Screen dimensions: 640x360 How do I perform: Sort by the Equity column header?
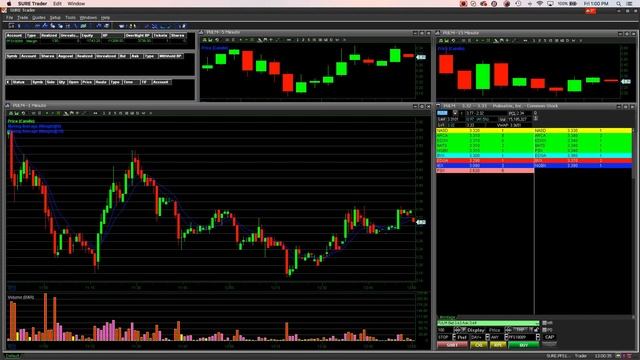(x=91, y=36)
